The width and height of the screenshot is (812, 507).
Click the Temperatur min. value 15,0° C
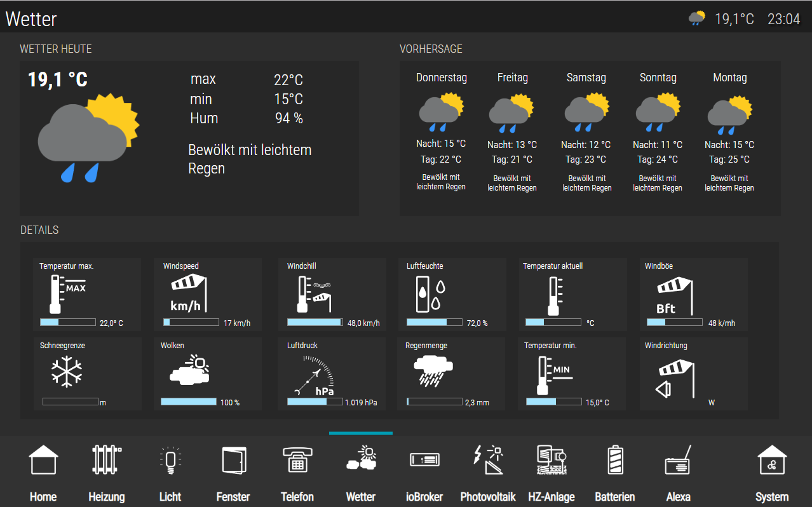(597, 403)
